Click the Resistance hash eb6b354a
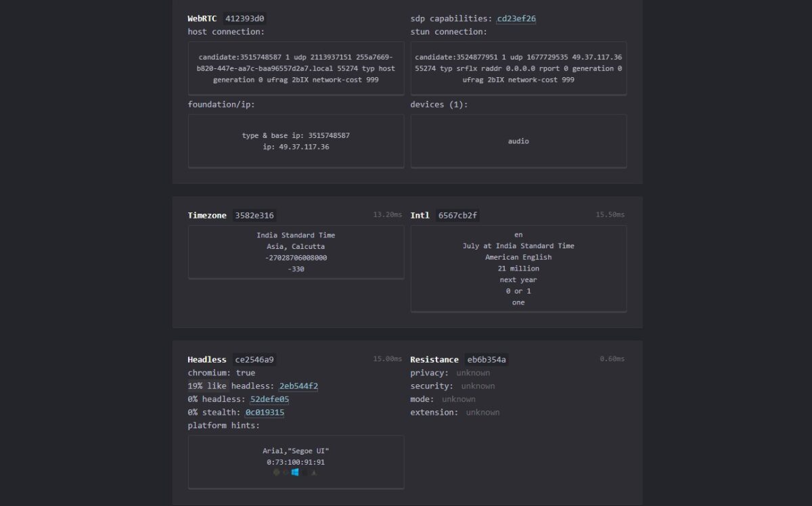The width and height of the screenshot is (812, 506). click(487, 360)
